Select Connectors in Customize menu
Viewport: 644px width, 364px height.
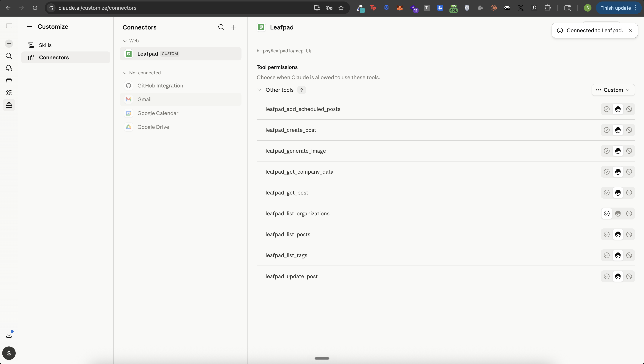(66, 58)
